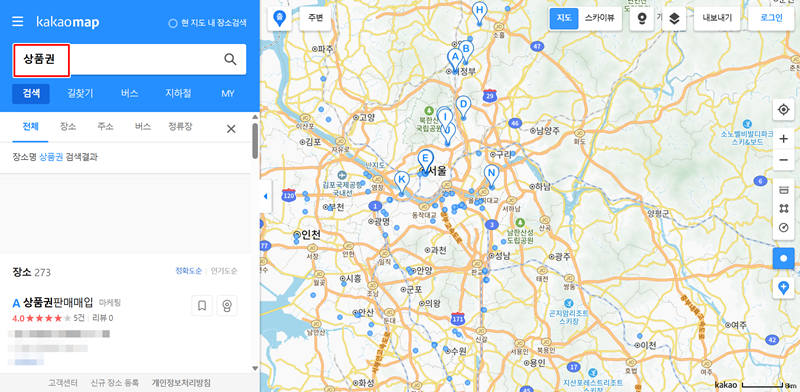Click the 리뷰 0 text on result A

click(x=103, y=318)
